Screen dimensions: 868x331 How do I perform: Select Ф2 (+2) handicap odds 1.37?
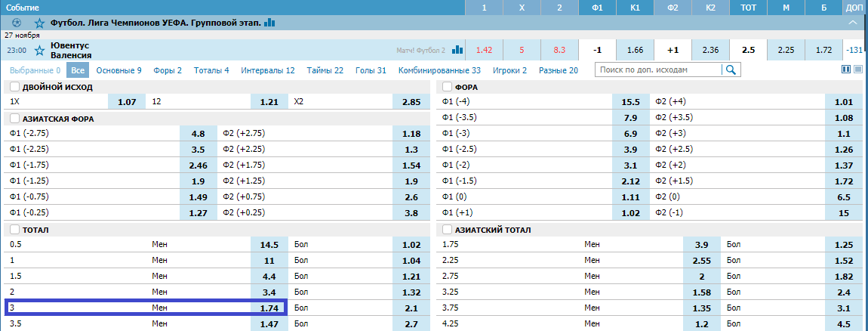pos(844,165)
